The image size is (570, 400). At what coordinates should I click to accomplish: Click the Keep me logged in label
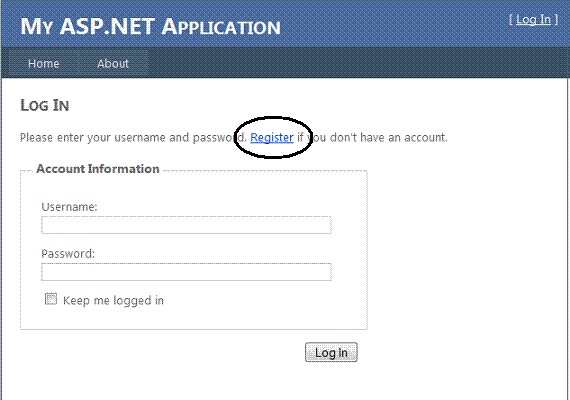coord(113,301)
